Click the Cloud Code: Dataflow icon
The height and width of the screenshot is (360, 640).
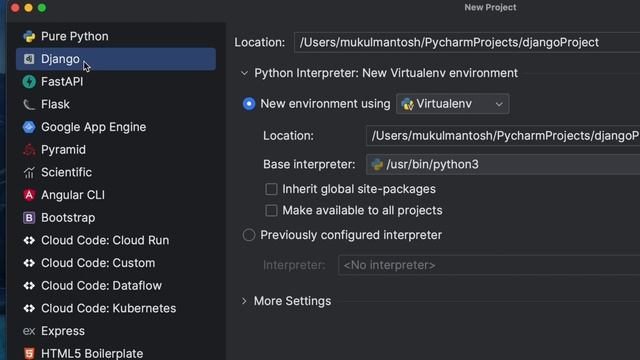click(29, 286)
